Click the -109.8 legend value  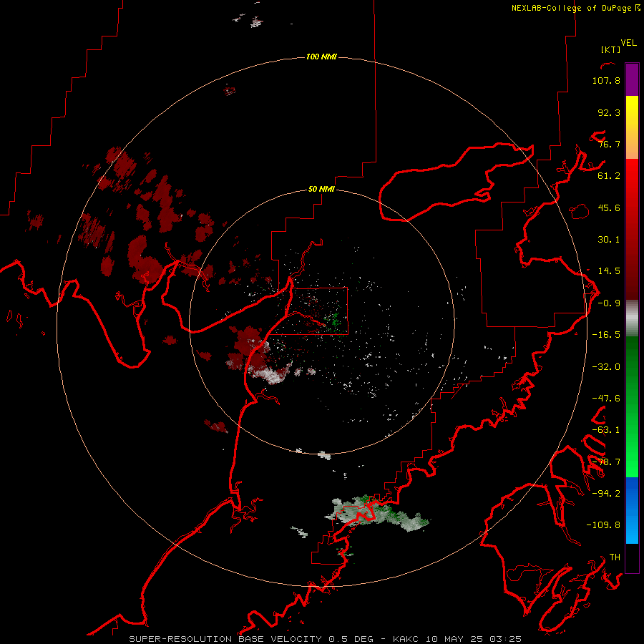tap(603, 525)
